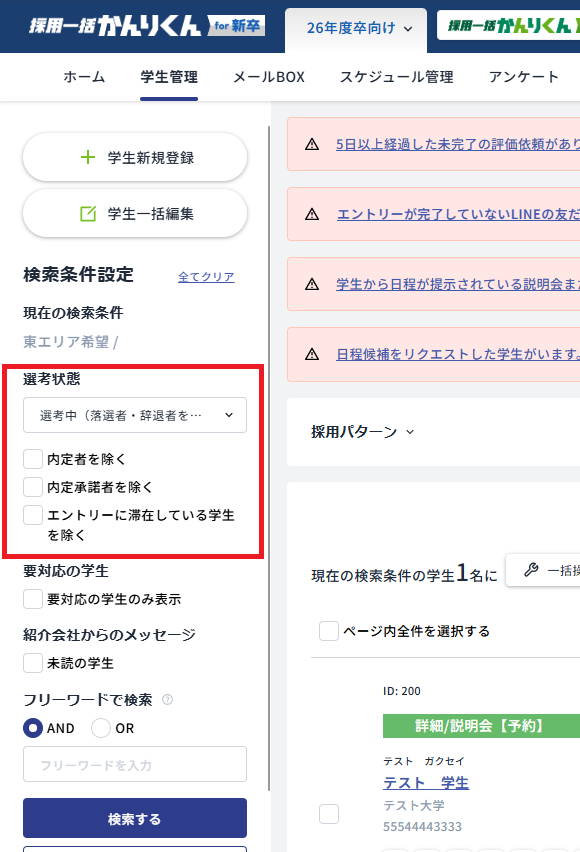Open エントリーが完了していないLINE link
The image size is (580, 852).
tap(458, 214)
